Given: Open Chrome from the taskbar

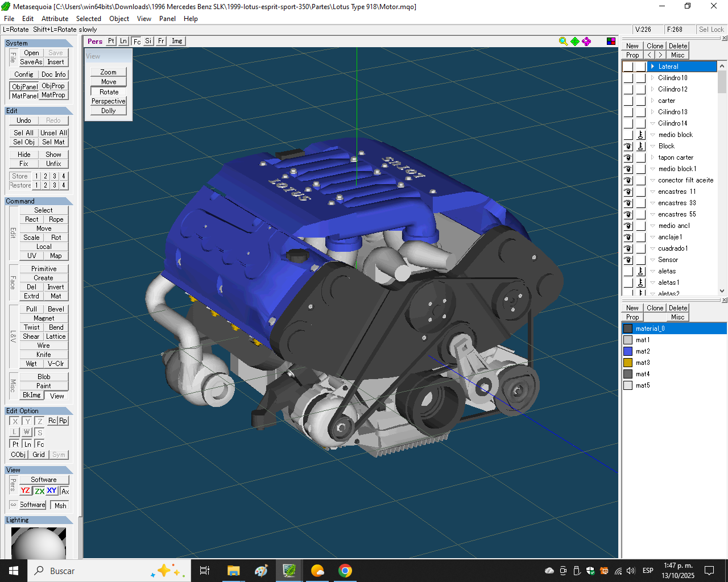Looking at the screenshot, I should (x=345, y=571).
